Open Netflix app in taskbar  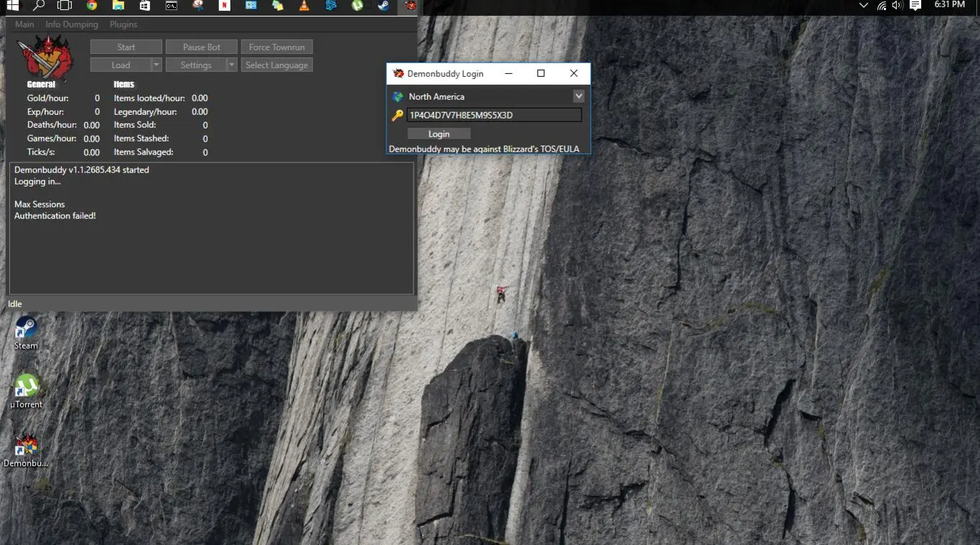pyautogui.click(x=224, y=6)
